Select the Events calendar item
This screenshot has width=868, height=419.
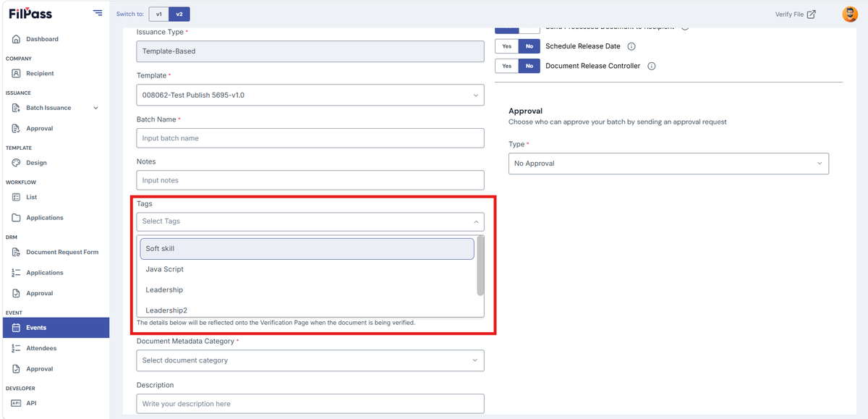55,328
